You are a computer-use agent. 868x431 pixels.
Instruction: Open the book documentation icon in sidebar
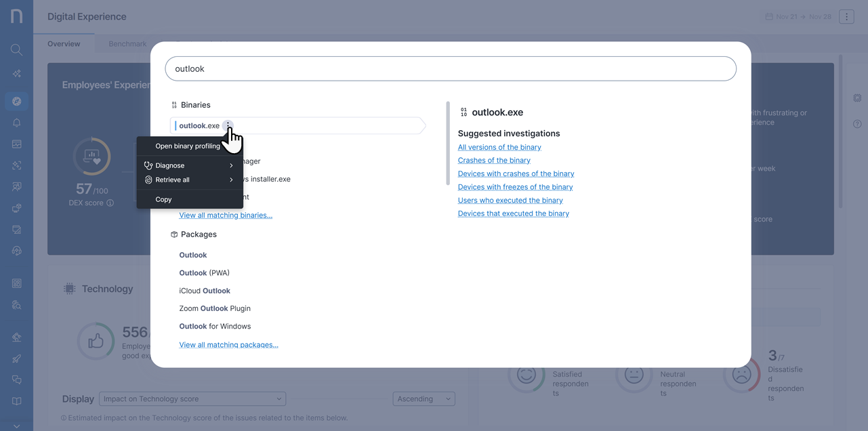[x=16, y=401]
